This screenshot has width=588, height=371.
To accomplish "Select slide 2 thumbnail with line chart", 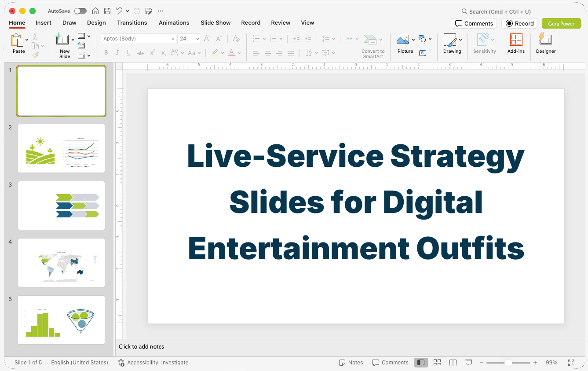I will (x=62, y=148).
